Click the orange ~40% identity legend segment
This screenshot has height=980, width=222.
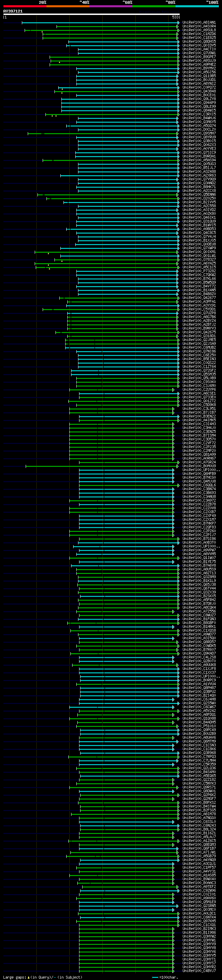click(x=68, y=6)
